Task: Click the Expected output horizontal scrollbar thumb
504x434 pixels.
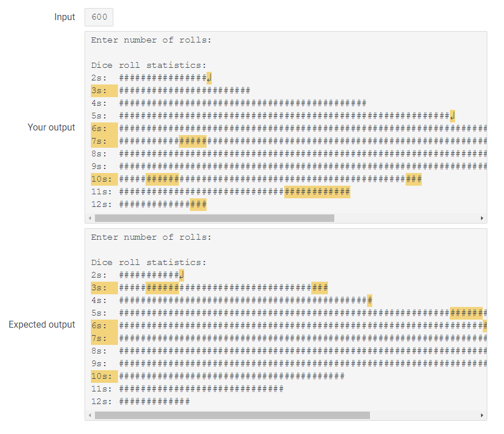Action: (232, 415)
